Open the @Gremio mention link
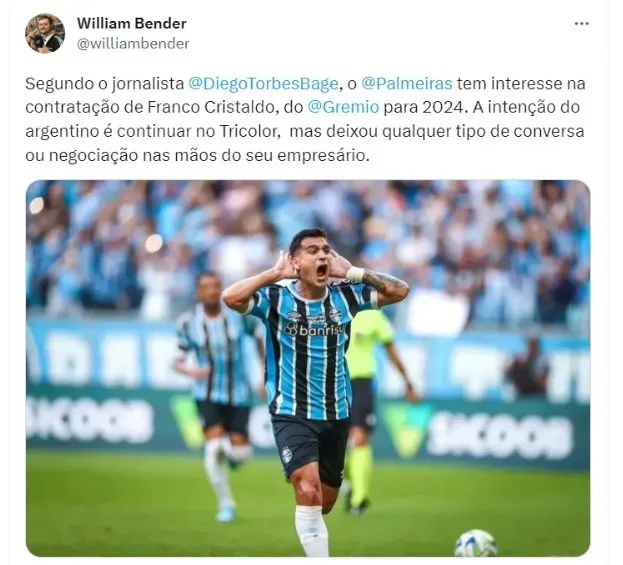This screenshot has width=623, height=565. pyautogui.click(x=343, y=107)
